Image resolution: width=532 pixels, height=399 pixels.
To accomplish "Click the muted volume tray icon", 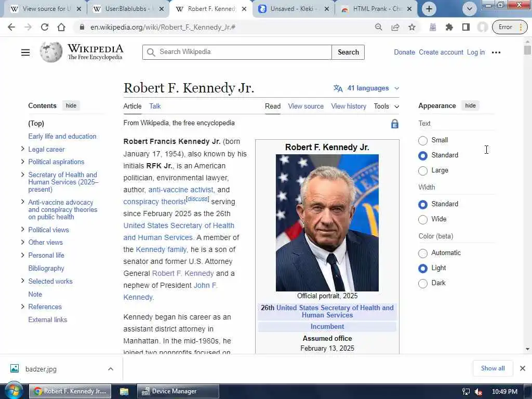I will (478, 392).
